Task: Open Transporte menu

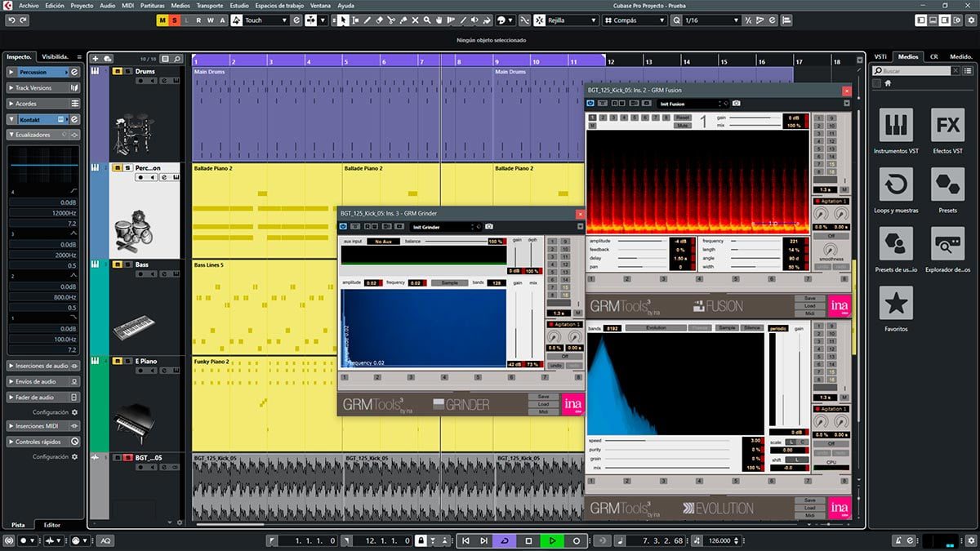Action: click(x=209, y=5)
